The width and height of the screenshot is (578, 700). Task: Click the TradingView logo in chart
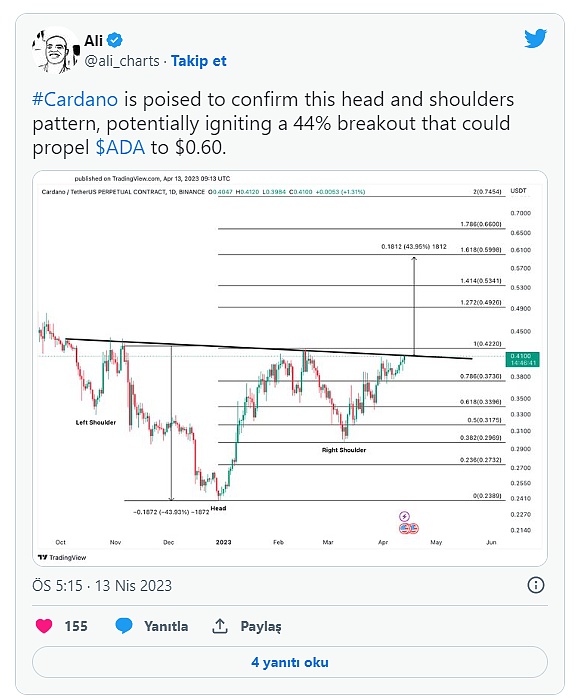pyautogui.click(x=62, y=557)
